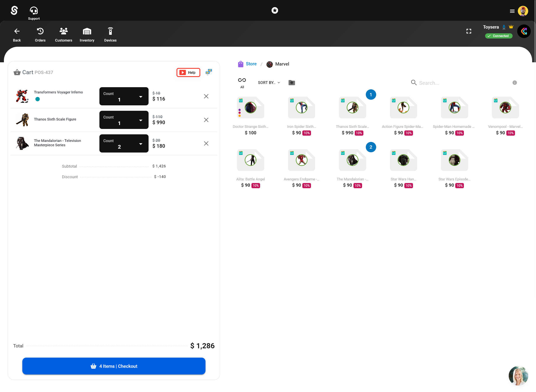Viewport: 536px width, 392px height.
Task: Select the dual-monitor customer display icon
Action: click(209, 72)
